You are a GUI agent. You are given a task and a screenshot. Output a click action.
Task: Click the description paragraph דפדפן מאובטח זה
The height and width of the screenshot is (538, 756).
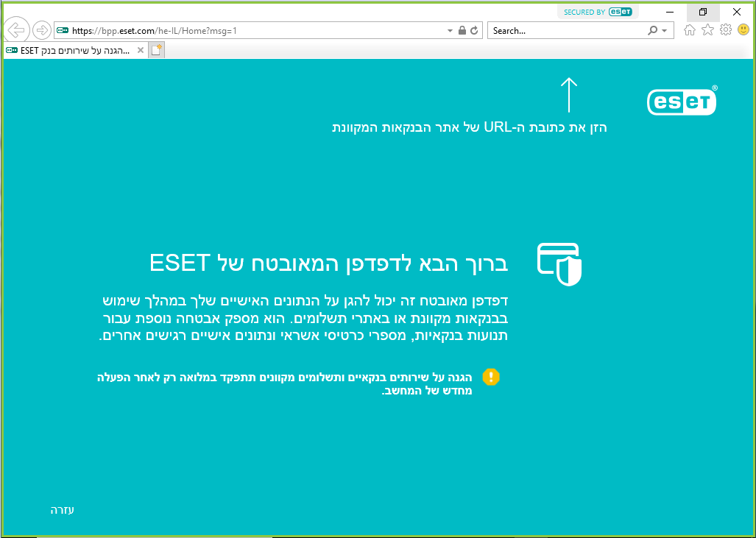pos(304,318)
